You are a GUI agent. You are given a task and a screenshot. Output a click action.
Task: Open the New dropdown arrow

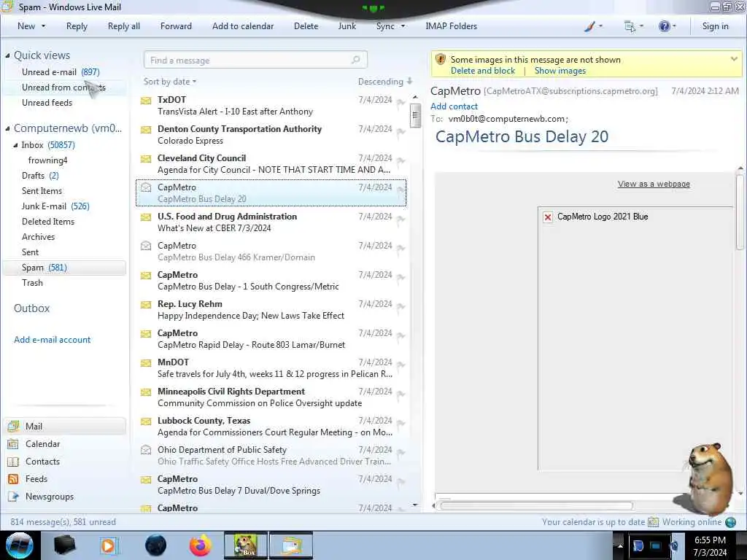click(x=43, y=26)
